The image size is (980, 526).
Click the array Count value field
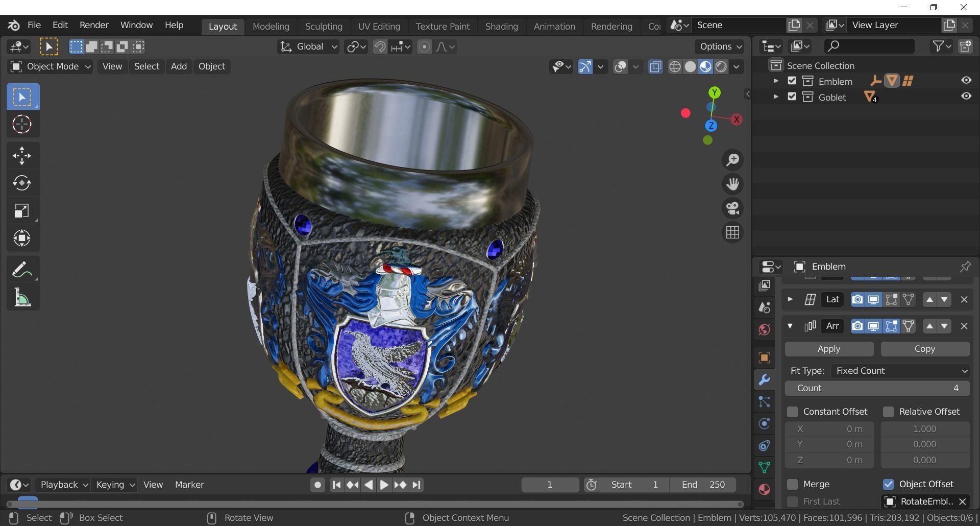[x=877, y=389]
